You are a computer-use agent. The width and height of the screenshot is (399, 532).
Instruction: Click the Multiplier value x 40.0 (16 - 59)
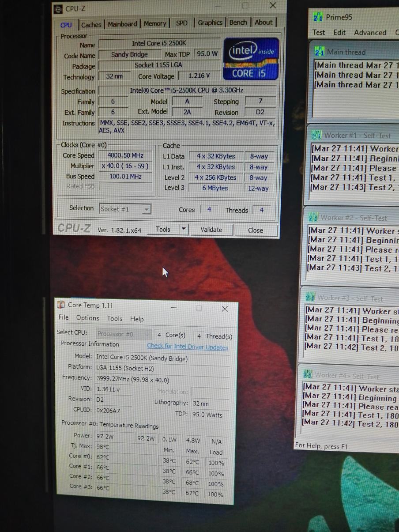pyautogui.click(x=125, y=166)
